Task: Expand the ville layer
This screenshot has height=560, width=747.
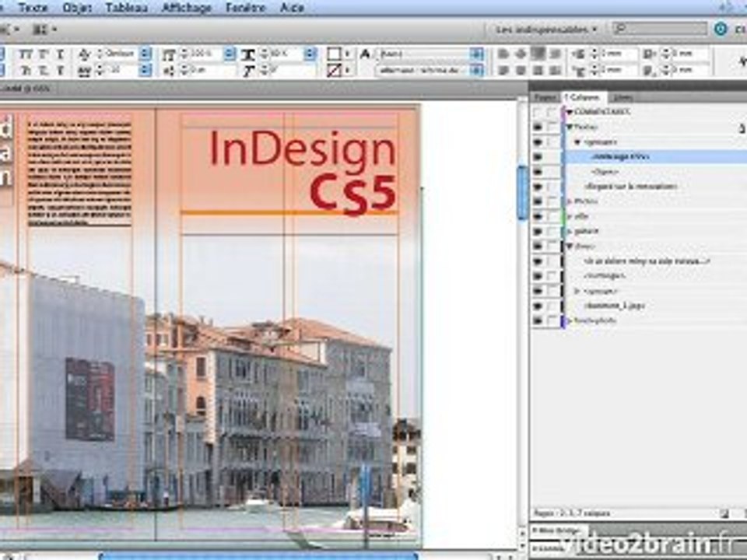Action: pos(570,216)
